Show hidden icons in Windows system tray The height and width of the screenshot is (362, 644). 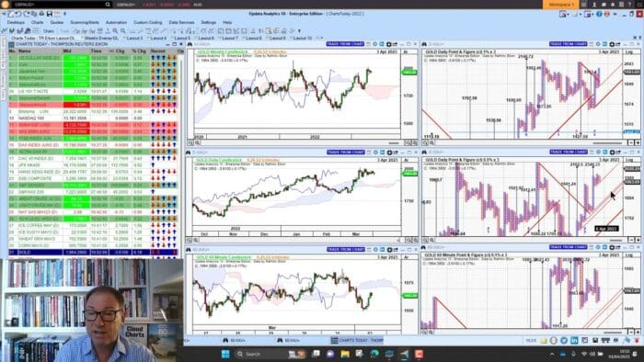552,354
